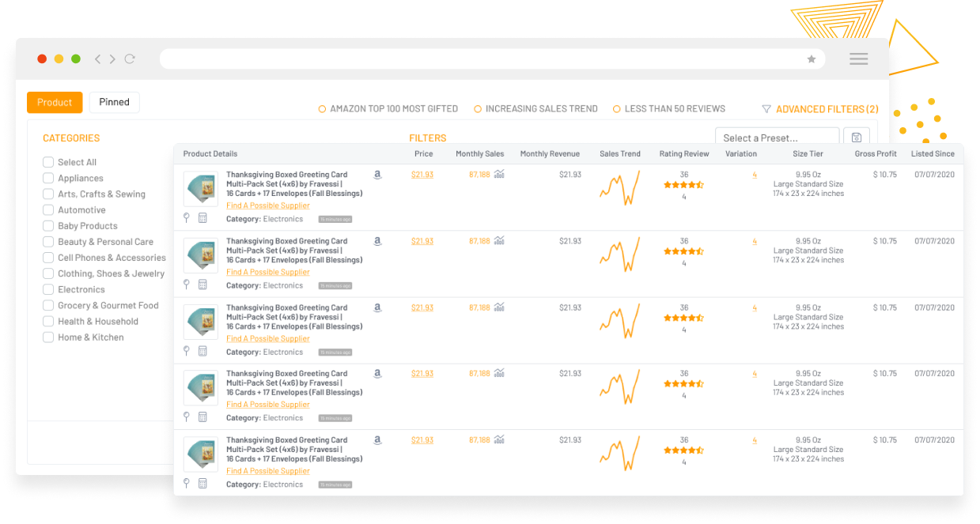Open the browser hamburger menu
Viewport: 980px width, 524px height.
point(858,59)
